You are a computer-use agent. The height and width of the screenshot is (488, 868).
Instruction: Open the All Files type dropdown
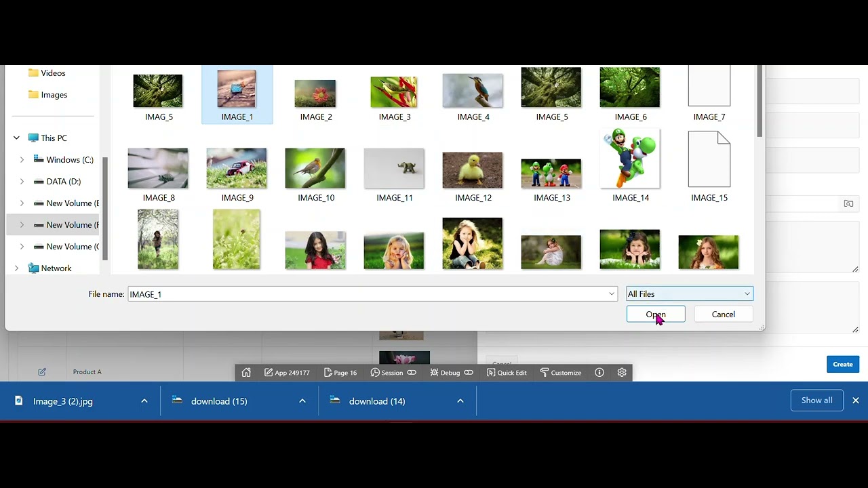click(690, 294)
